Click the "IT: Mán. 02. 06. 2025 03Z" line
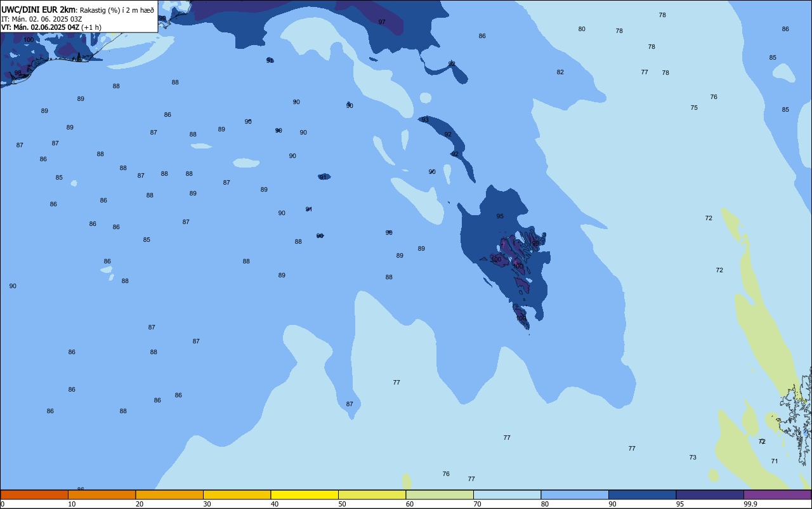The height and width of the screenshot is (509, 812). coord(41,19)
